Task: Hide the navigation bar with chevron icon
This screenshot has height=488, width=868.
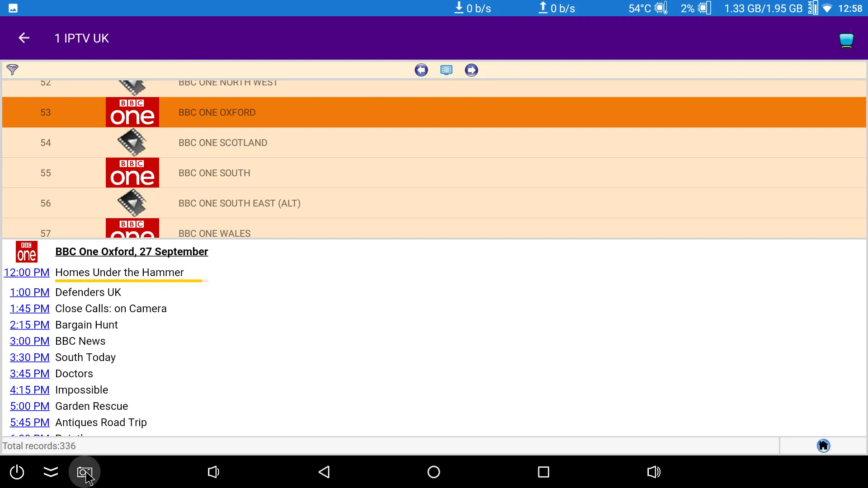Action: click(x=51, y=472)
